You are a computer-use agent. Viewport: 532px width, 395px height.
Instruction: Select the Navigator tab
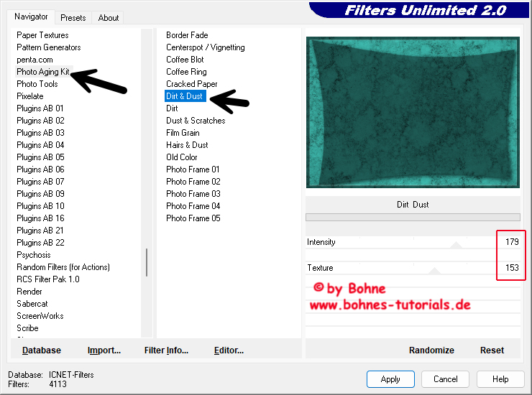31,17
